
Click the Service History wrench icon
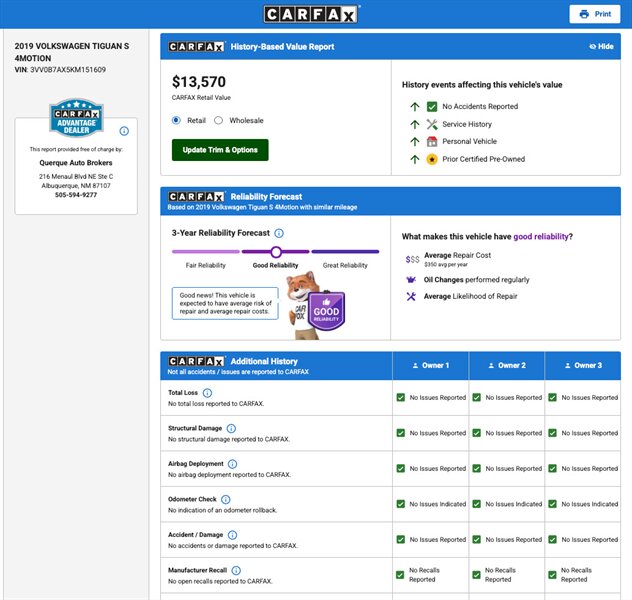tap(432, 124)
